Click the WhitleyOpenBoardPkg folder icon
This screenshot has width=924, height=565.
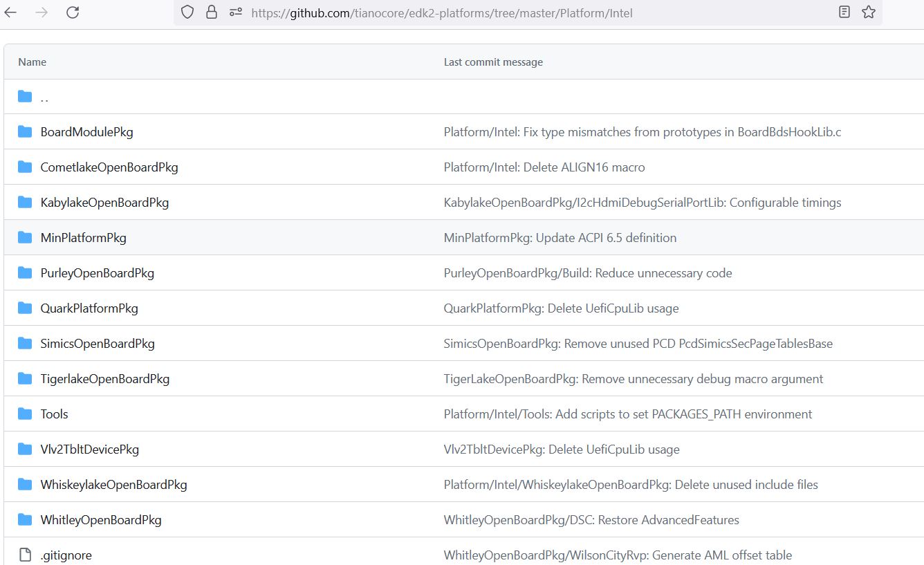point(25,519)
